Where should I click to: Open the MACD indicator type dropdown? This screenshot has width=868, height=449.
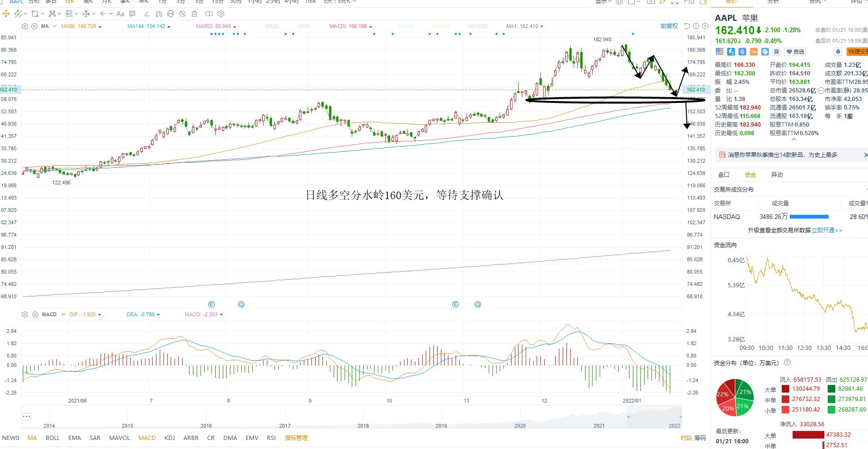point(63,314)
